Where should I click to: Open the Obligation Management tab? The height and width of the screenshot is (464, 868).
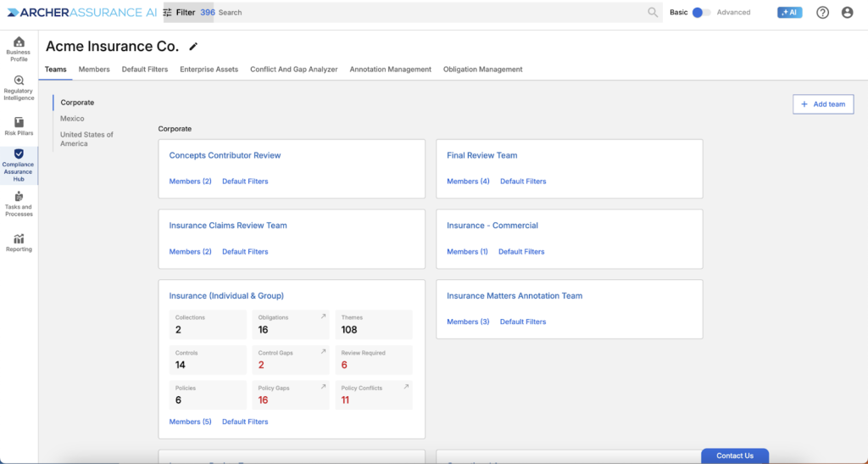[482, 70]
